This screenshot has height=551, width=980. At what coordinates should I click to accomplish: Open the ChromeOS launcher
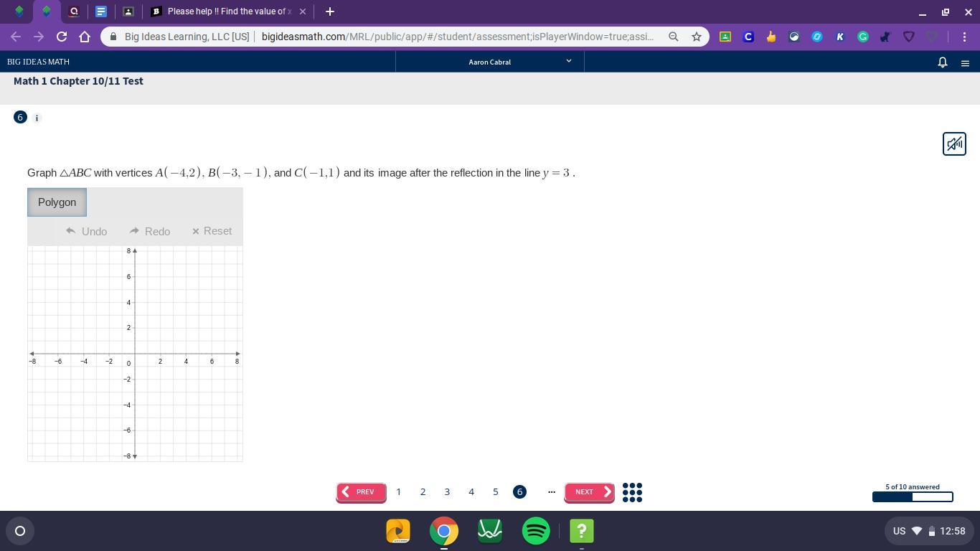pyautogui.click(x=20, y=531)
